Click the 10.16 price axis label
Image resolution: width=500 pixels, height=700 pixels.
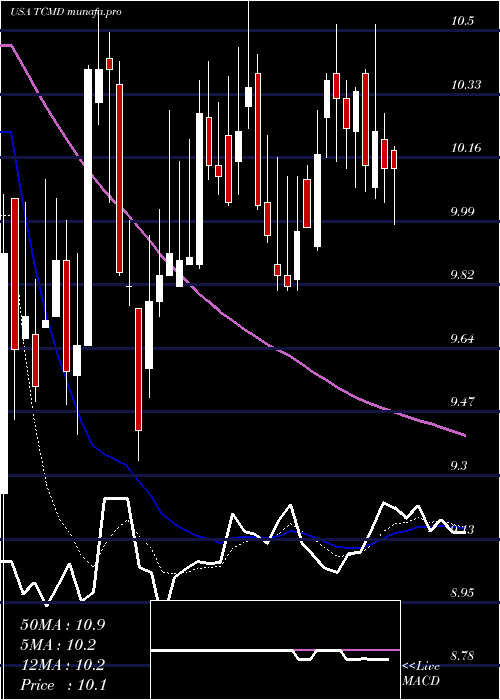point(466,148)
